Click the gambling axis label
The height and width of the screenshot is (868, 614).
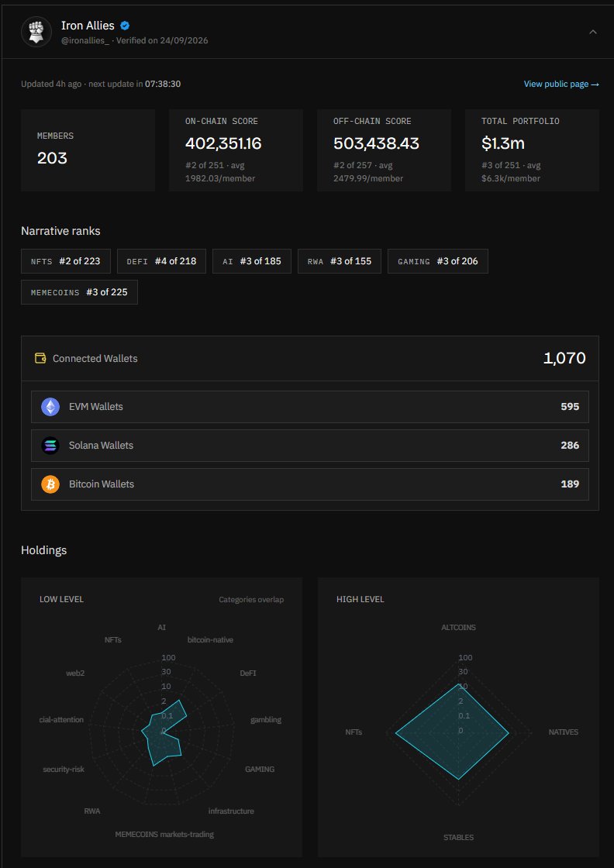(x=266, y=720)
